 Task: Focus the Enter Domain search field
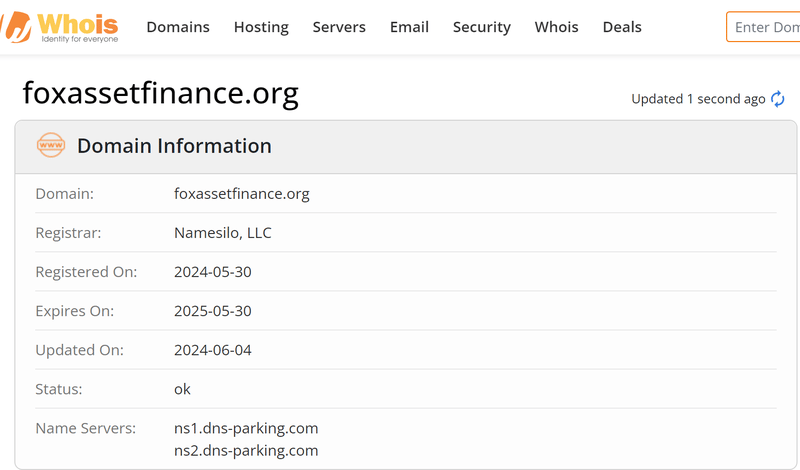click(765, 27)
